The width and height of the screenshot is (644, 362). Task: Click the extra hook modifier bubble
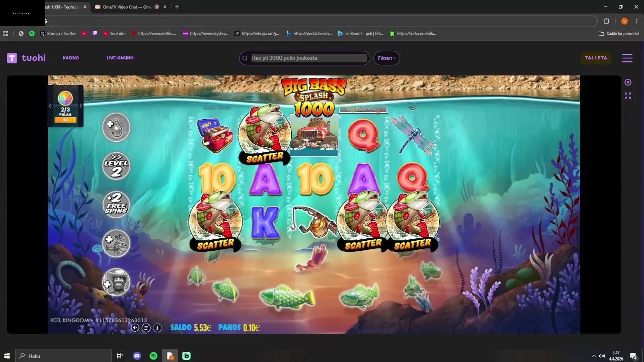[x=116, y=127]
